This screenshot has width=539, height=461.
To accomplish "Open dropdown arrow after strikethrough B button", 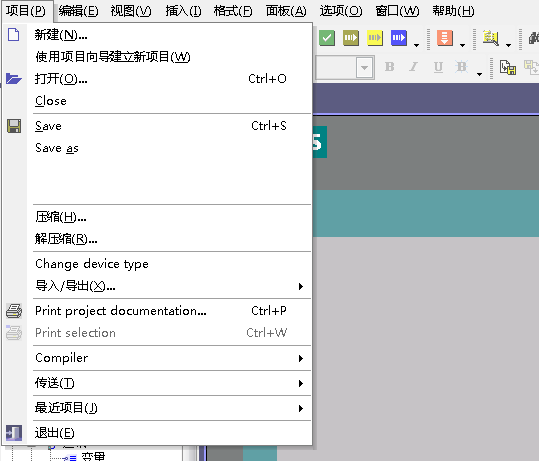I will 479,74.
